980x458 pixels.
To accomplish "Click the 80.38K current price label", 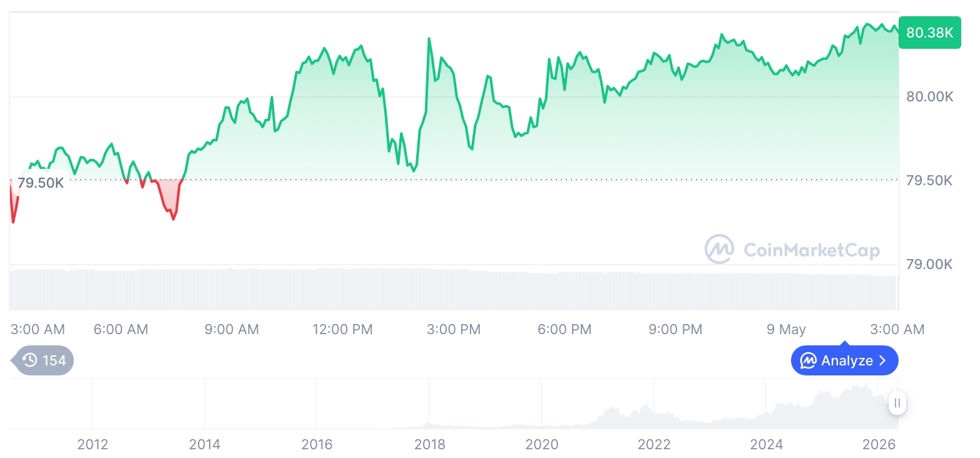I will pyautogui.click(x=929, y=33).
